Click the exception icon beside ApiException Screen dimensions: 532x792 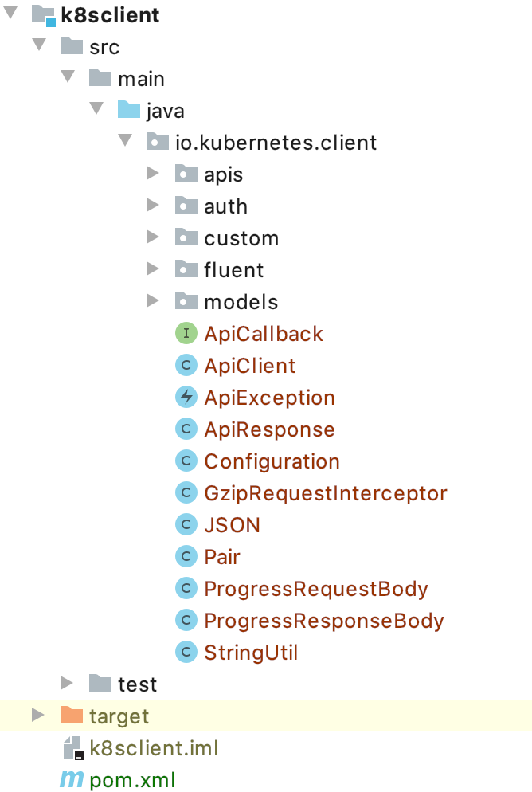pos(186,397)
